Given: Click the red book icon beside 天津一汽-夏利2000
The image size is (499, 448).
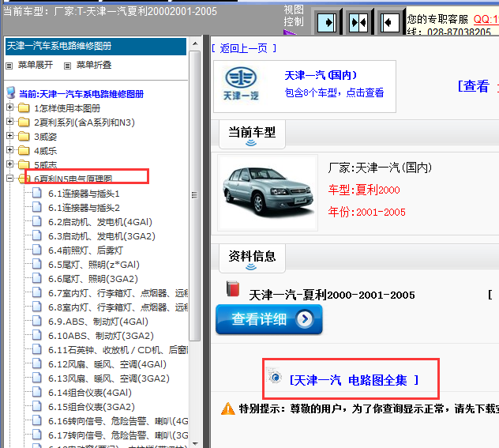Looking at the screenshot, I should click(233, 288).
